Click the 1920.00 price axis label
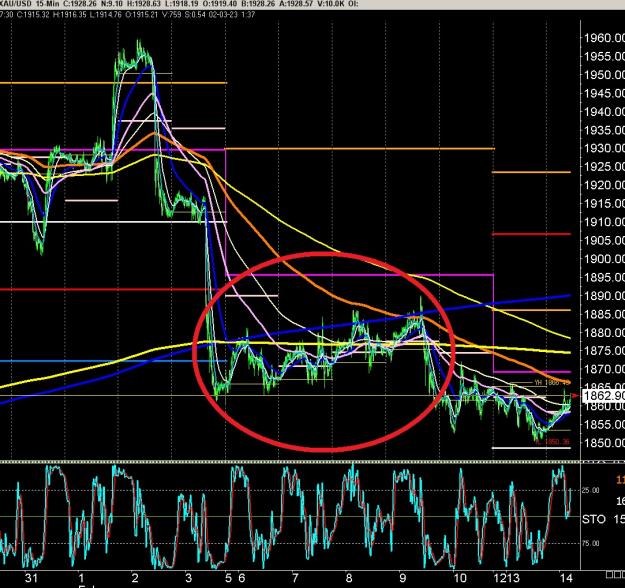The width and height of the screenshot is (625, 588). click(x=604, y=185)
